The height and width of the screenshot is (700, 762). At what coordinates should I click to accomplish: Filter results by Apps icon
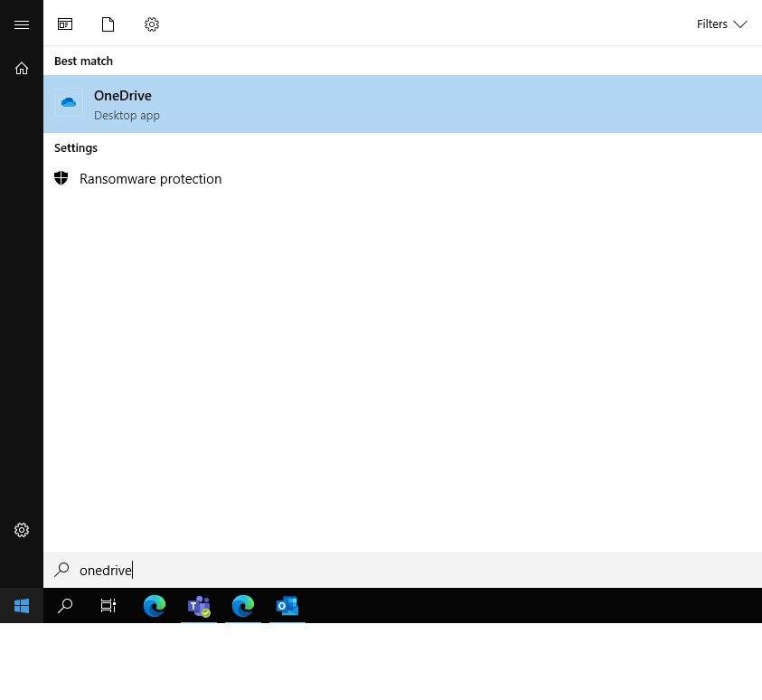65,24
